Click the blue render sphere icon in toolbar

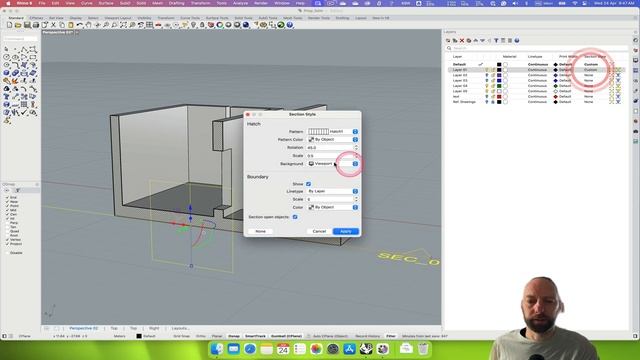coord(246,25)
